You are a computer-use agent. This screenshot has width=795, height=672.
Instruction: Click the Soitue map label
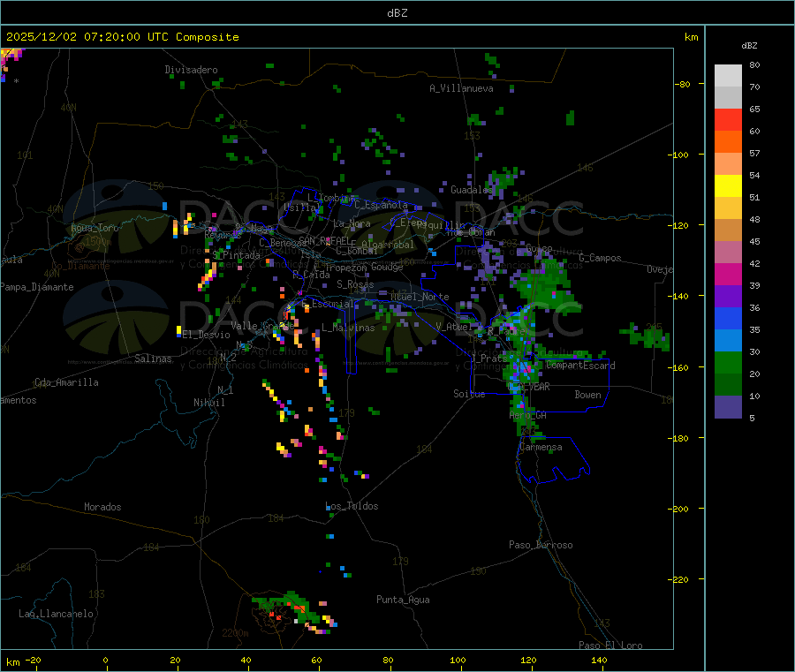[x=469, y=394]
